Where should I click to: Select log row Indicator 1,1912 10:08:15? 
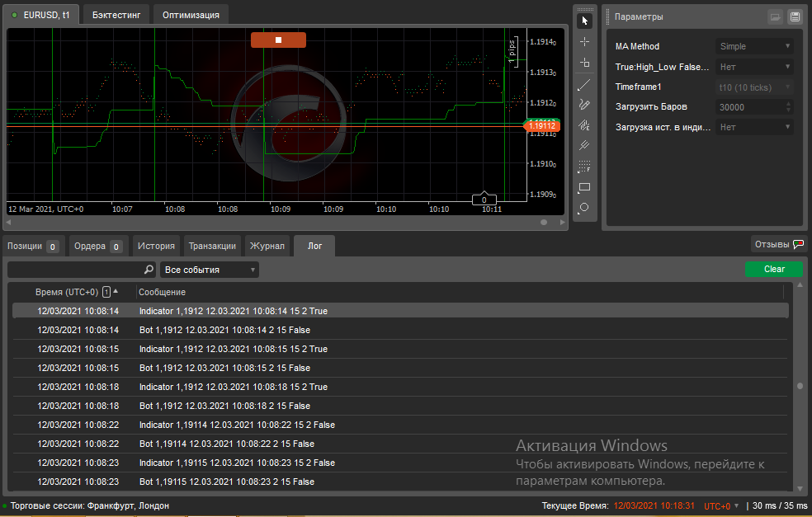(400, 349)
